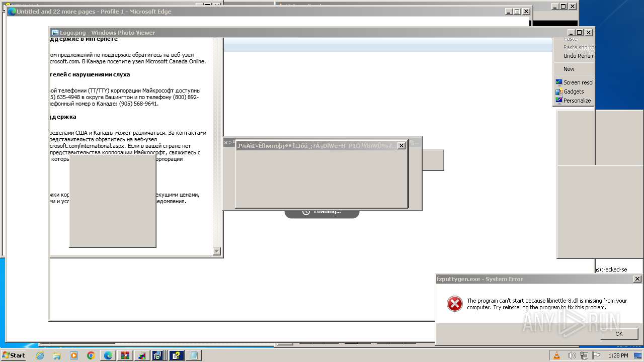Click OK in the fzputtygen.exe error dialog
The width and height of the screenshot is (644, 362).
(619, 334)
